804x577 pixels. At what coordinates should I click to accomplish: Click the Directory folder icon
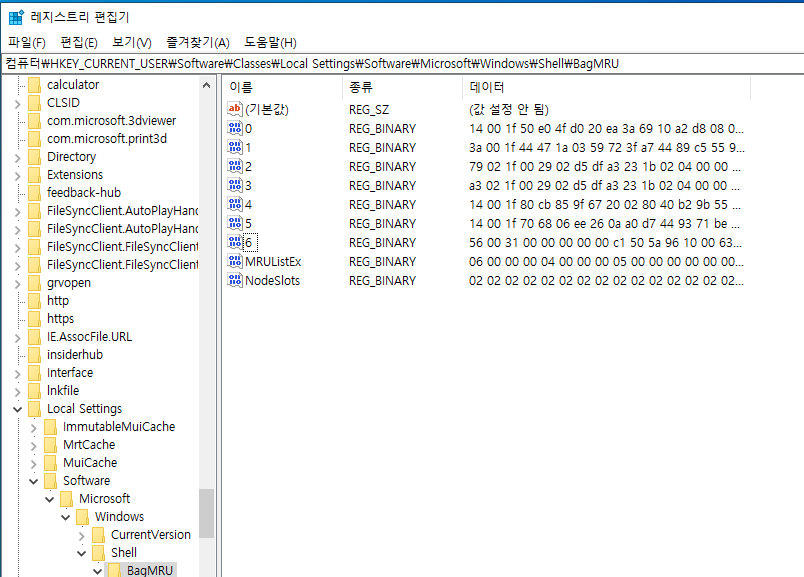coord(34,156)
